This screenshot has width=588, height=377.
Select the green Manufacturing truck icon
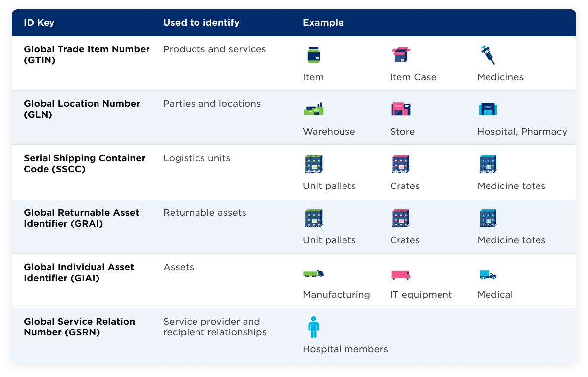tap(313, 274)
